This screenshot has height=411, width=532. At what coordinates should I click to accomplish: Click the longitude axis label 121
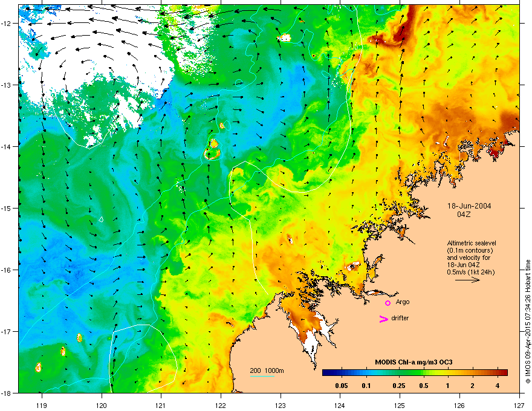[161, 405]
